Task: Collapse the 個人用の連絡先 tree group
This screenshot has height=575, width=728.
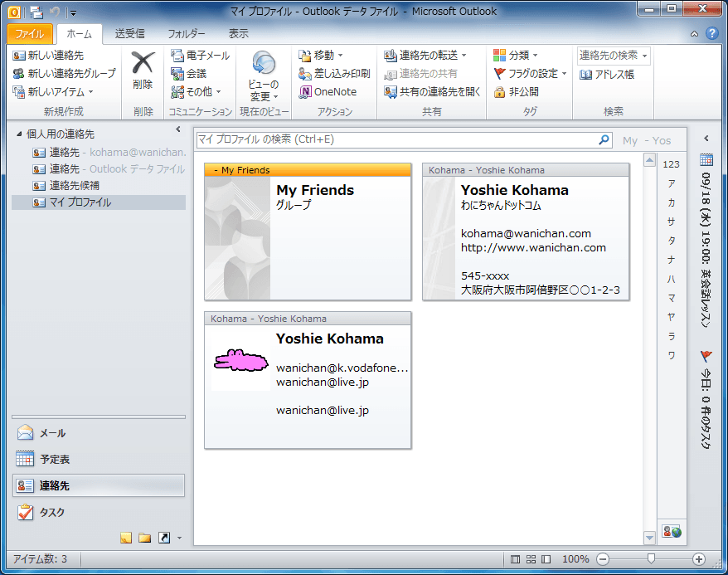Action: click(19, 134)
